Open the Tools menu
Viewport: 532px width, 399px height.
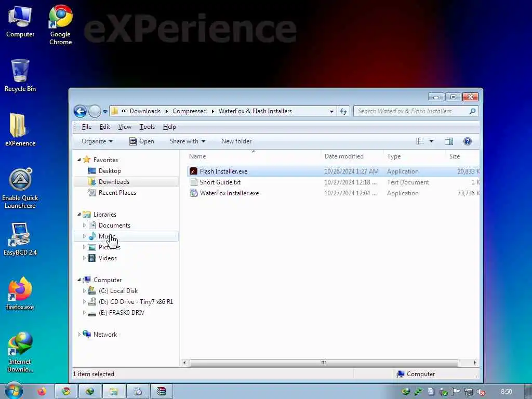coord(147,127)
